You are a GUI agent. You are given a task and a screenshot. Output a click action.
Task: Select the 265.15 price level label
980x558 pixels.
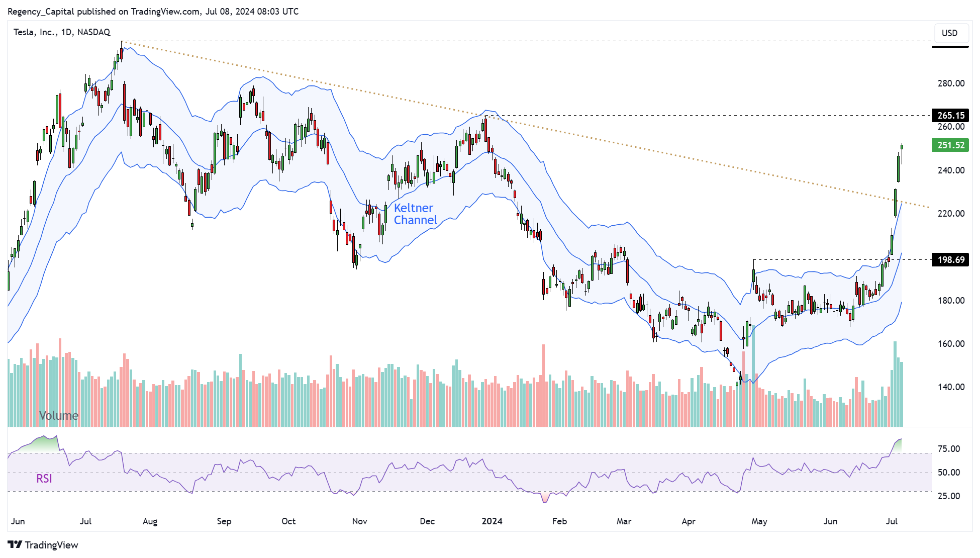[950, 116]
